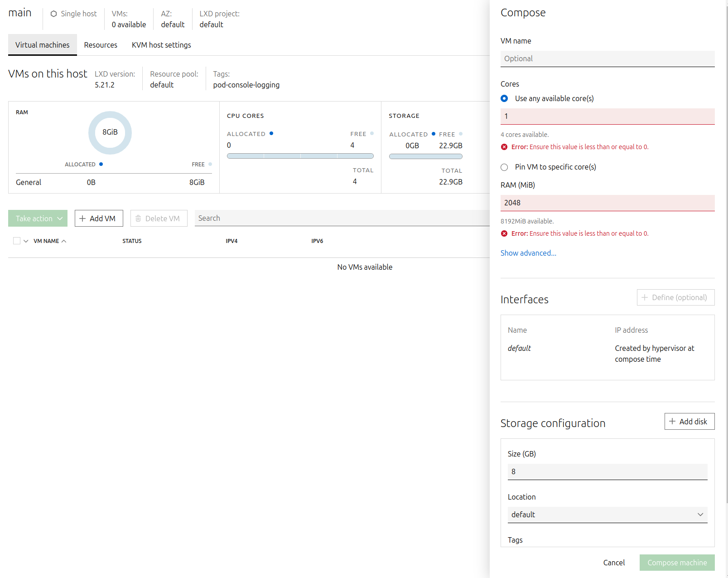728x578 pixels.
Task: Tick the select-all VMs checkbox
Action: (x=17, y=241)
